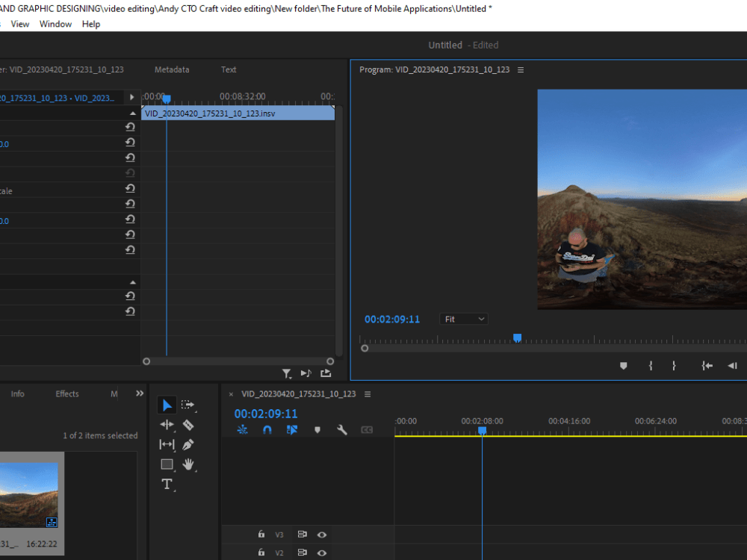Mark Out point in Program monitor
This screenshot has width=747, height=560.
[x=674, y=366]
